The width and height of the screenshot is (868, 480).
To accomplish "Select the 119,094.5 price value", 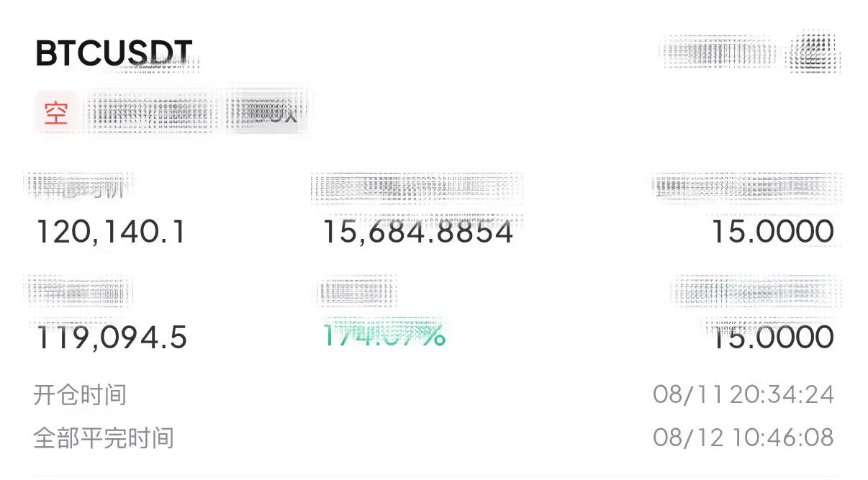I will point(111,337).
